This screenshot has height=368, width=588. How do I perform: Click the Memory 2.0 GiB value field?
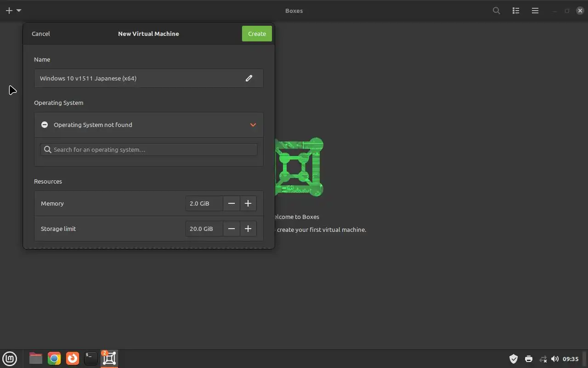click(204, 203)
